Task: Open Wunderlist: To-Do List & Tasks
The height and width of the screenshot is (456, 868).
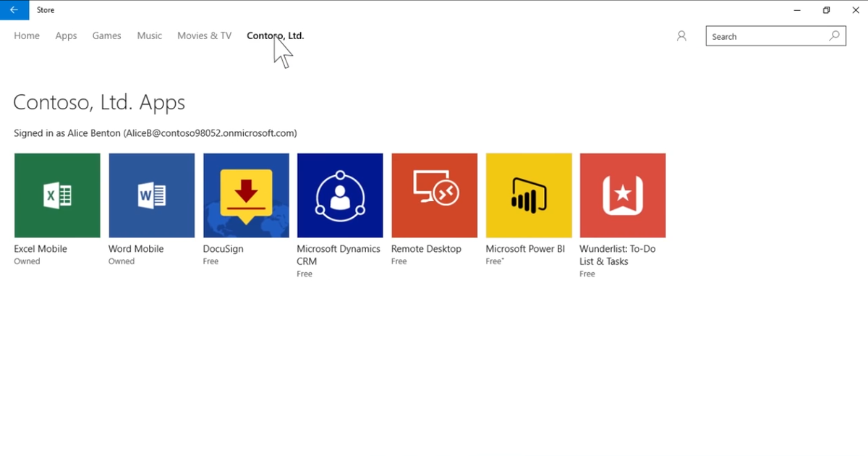Action: [623, 195]
